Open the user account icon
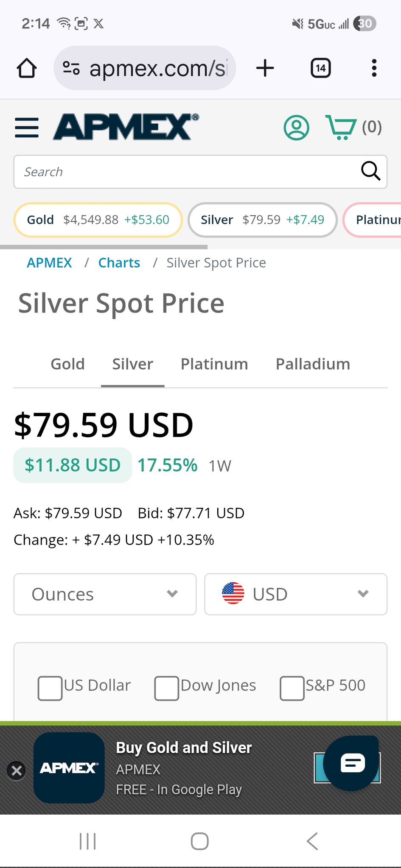 (296, 128)
